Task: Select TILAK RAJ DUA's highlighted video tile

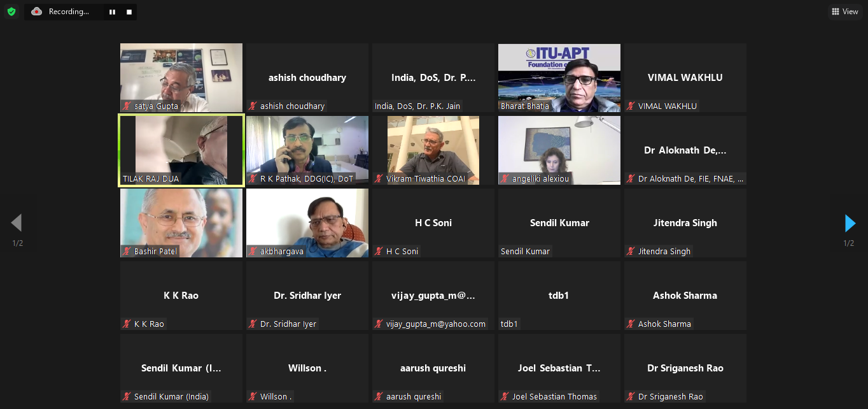Action: click(181, 150)
